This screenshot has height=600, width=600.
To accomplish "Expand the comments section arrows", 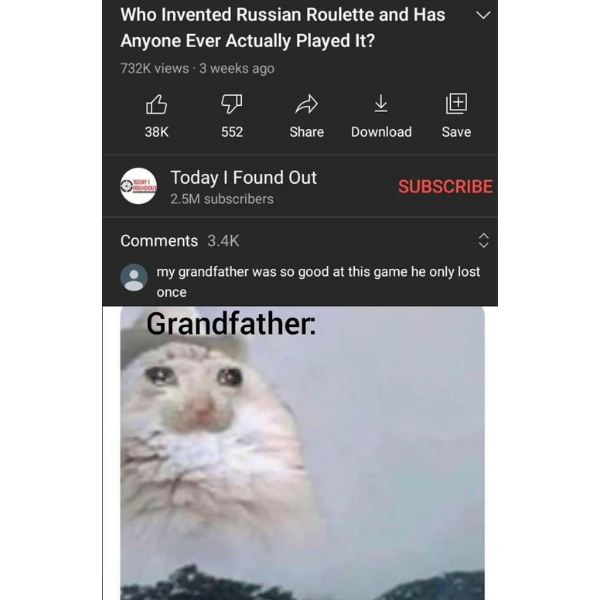I will [484, 241].
